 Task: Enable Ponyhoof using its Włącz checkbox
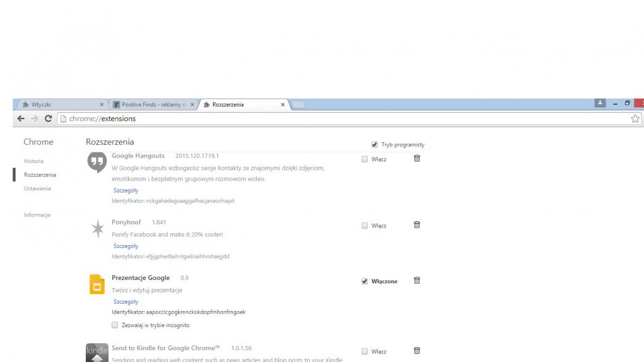click(x=365, y=226)
